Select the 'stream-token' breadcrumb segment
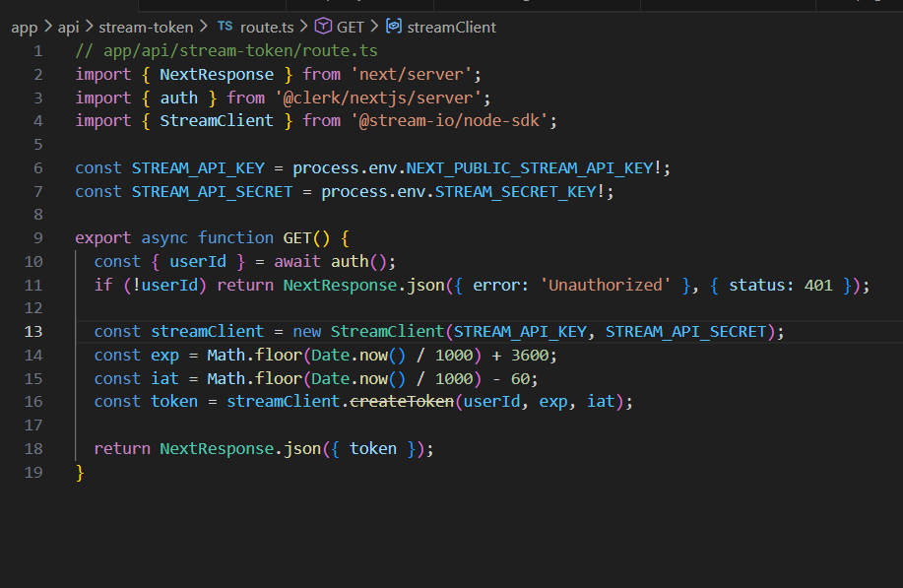The image size is (903, 588). (146, 27)
